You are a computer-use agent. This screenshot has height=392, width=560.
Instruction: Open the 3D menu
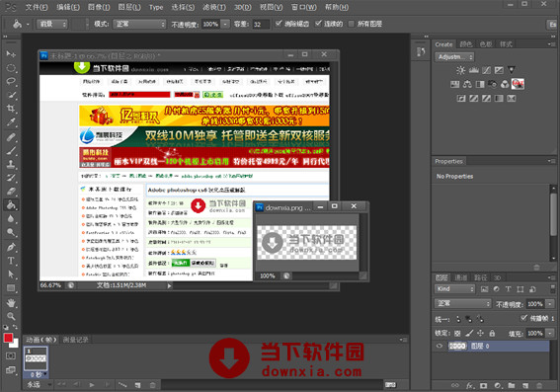coord(243,7)
